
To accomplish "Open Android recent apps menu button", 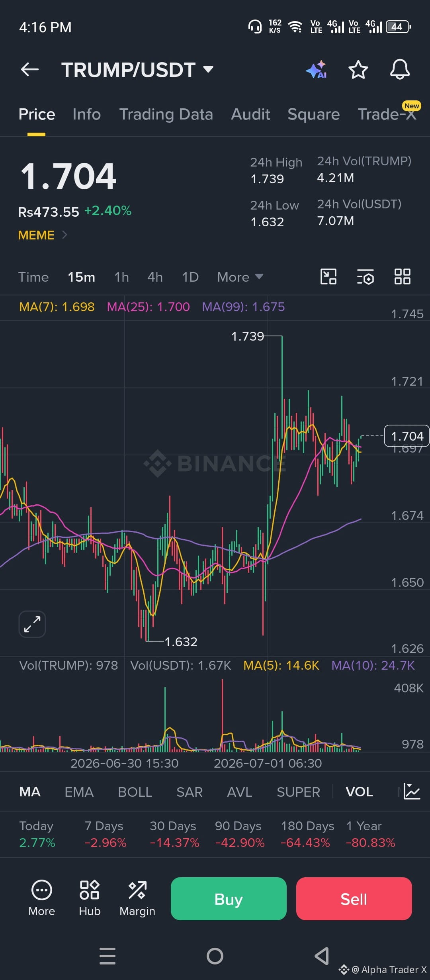I will (107, 956).
